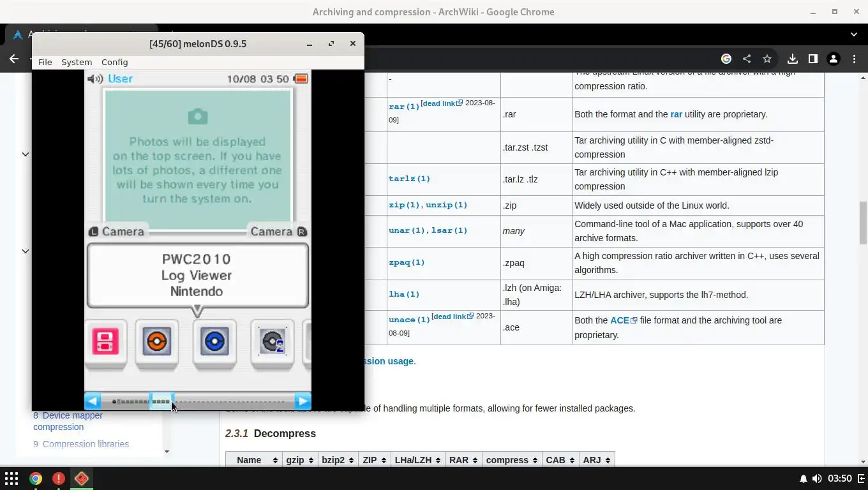Switch to Chrome from the taskbar
868x490 pixels.
tap(36, 479)
